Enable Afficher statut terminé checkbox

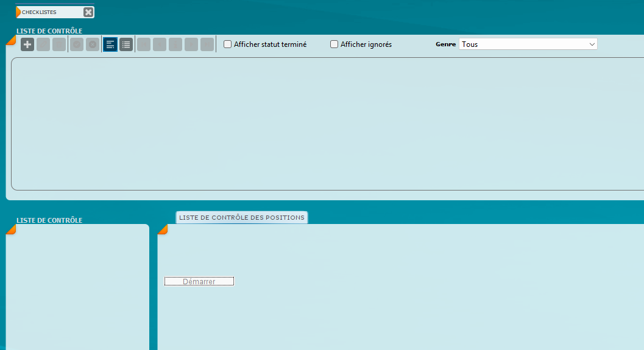click(x=227, y=44)
